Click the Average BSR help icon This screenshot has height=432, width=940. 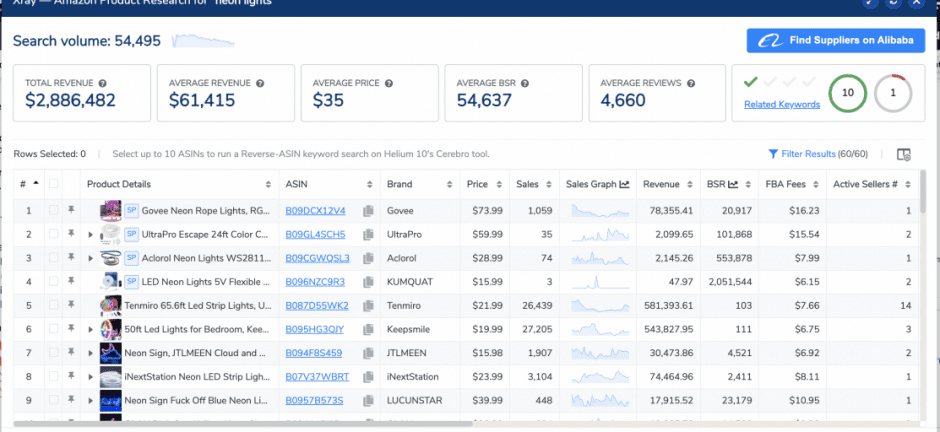tap(524, 83)
